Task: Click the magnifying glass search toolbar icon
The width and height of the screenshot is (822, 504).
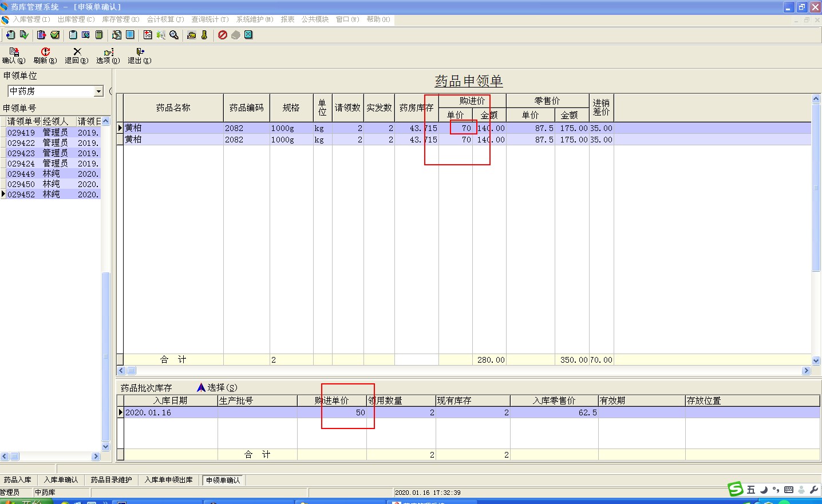Action: tap(174, 35)
